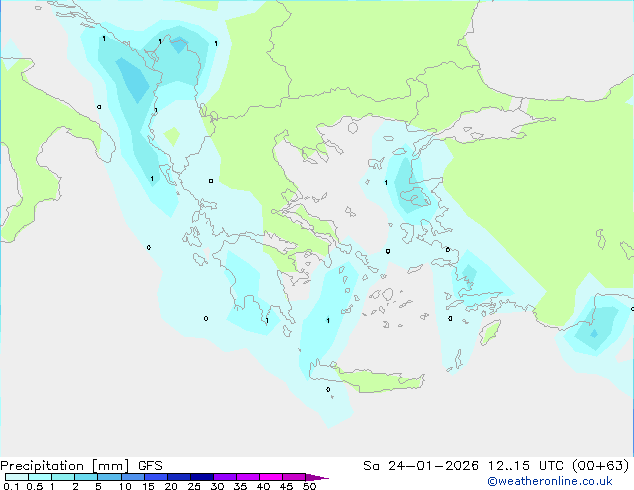Click legend swatch between 15 and 20
The height and width of the screenshot is (490, 634).
click(155, 477)
